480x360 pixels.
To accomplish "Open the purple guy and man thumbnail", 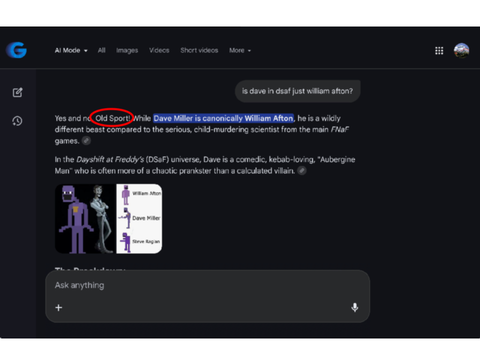I will (x=85, y=219).
